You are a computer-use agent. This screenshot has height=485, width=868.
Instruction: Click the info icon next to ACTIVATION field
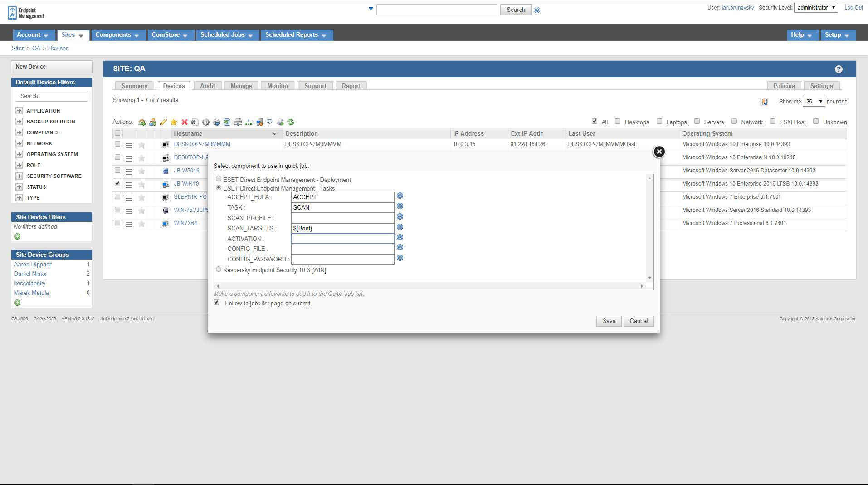pyautogui.click(x=400, y=237)
